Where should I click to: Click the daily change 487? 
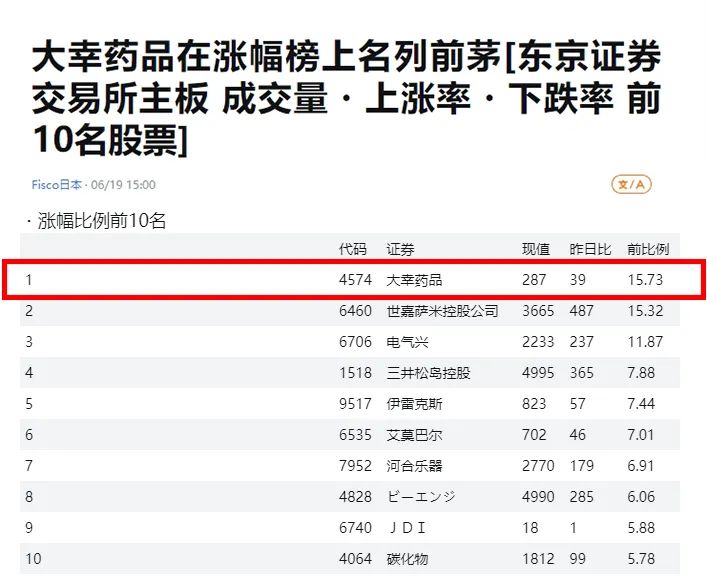coord(581,311)
